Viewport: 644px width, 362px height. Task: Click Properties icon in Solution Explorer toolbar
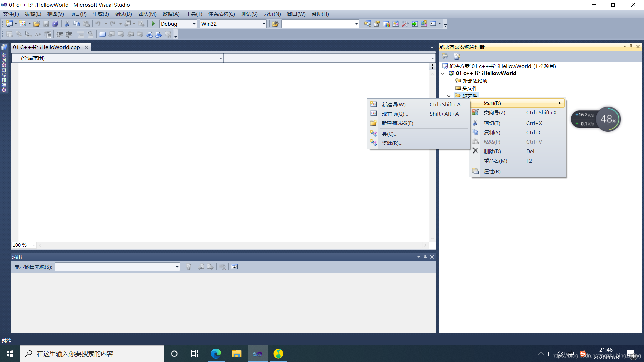pos(445,56)
